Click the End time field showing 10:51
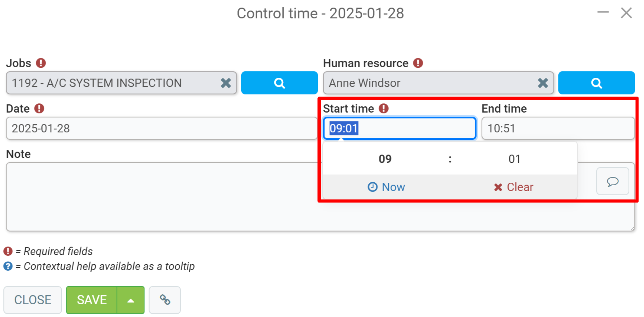Screen dimensions: 644x317 pyautogui.click(x=558, y=128)
